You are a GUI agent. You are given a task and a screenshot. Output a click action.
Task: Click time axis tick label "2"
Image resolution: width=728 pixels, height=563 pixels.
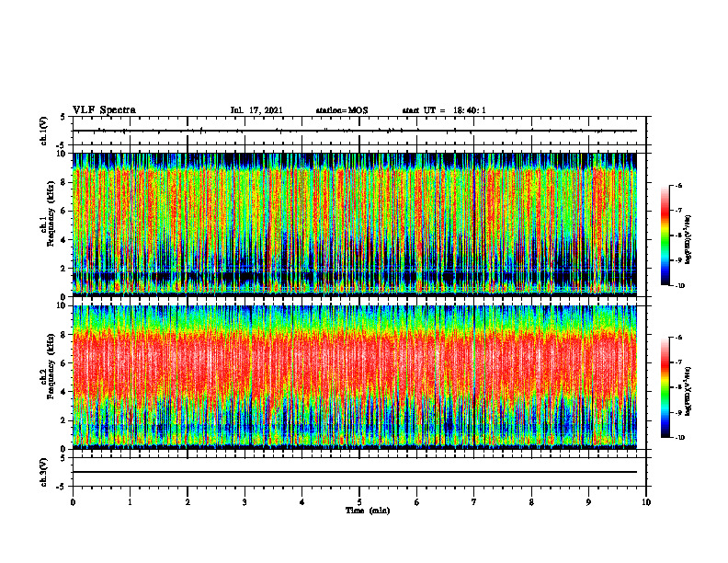point(188,502)
